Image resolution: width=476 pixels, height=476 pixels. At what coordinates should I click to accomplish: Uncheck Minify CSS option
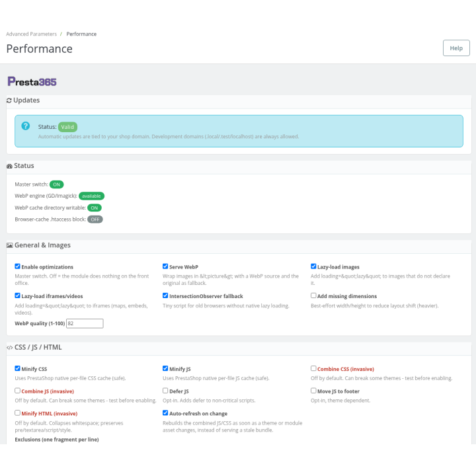click(x=18, y=368)
